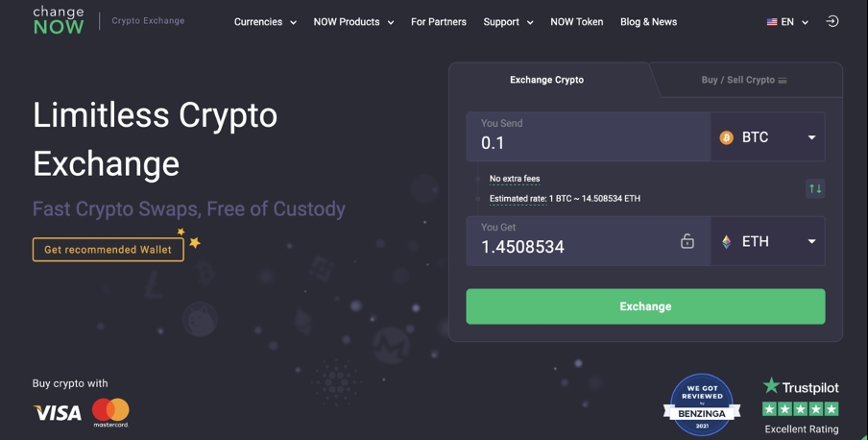Expand the Currencies menu

[265, 22]
